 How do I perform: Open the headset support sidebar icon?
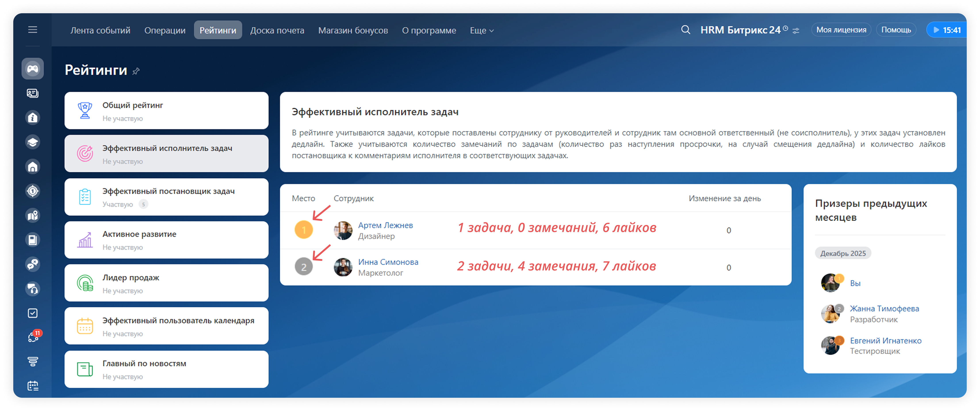tap(33, 289)
